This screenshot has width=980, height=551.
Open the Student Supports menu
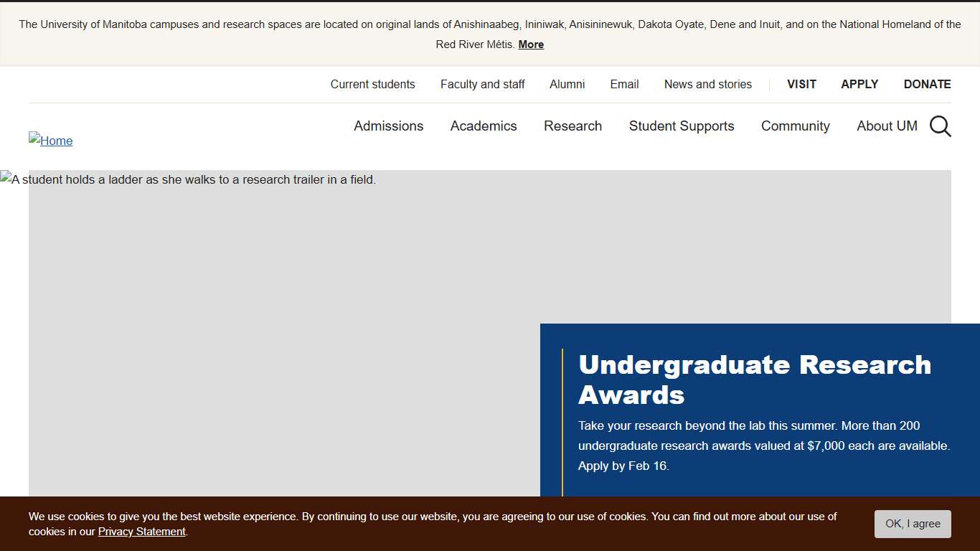(681, 126)
